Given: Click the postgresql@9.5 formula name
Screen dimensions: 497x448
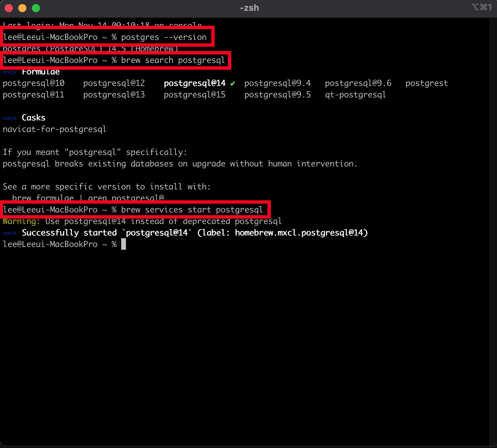Looking at the screenshot, I should click(278, 95).
